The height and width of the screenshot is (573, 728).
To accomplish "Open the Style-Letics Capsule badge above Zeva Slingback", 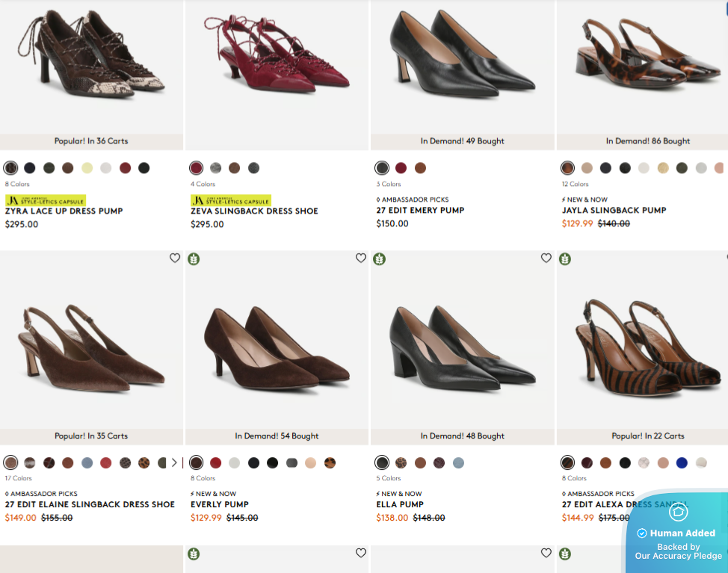I will 231,200.
